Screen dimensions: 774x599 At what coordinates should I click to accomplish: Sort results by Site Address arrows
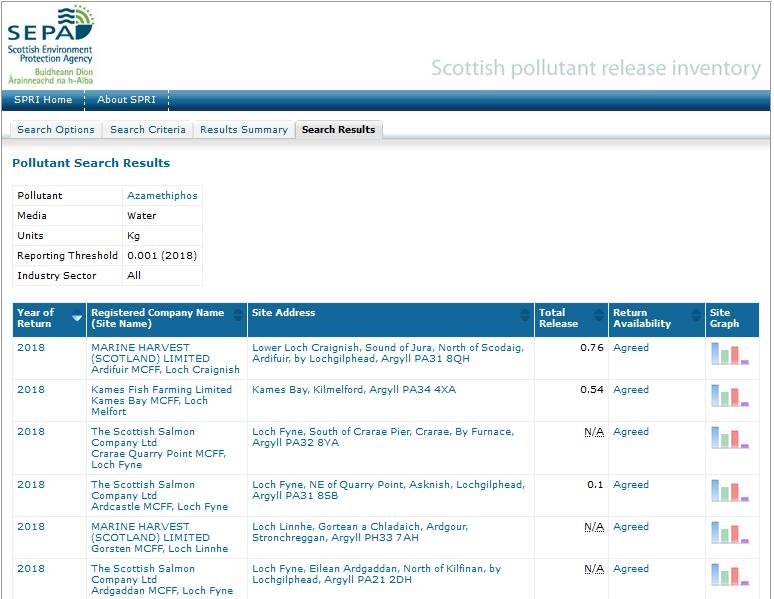(525, 318)
